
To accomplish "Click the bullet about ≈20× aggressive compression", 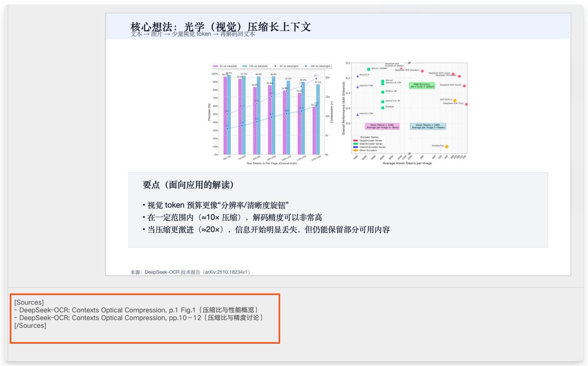I will point(266,229).
